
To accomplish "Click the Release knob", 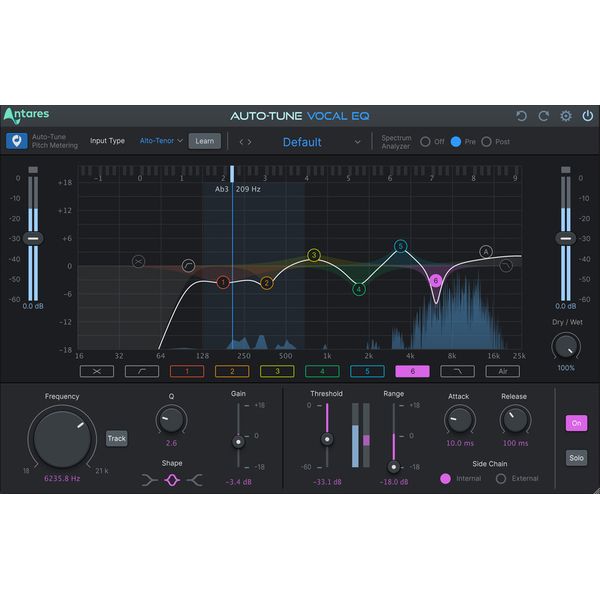I will tap(515, 420).
